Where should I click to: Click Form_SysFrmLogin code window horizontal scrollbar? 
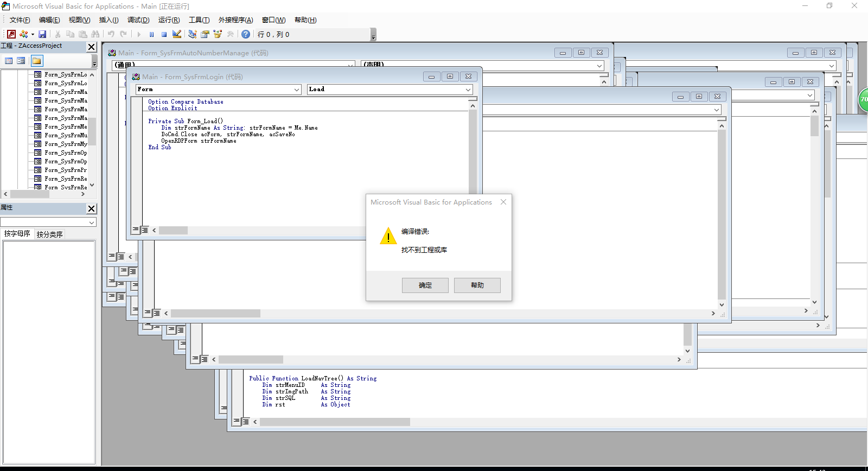point(173,230)
